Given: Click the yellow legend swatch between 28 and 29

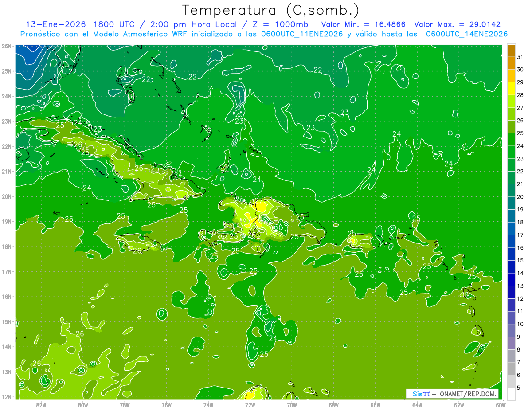Looking at the screenshot, I should coord(511,89).
